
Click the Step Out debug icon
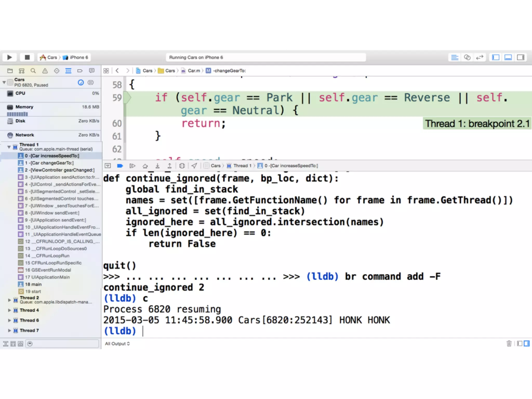click(x=169, y=166)
